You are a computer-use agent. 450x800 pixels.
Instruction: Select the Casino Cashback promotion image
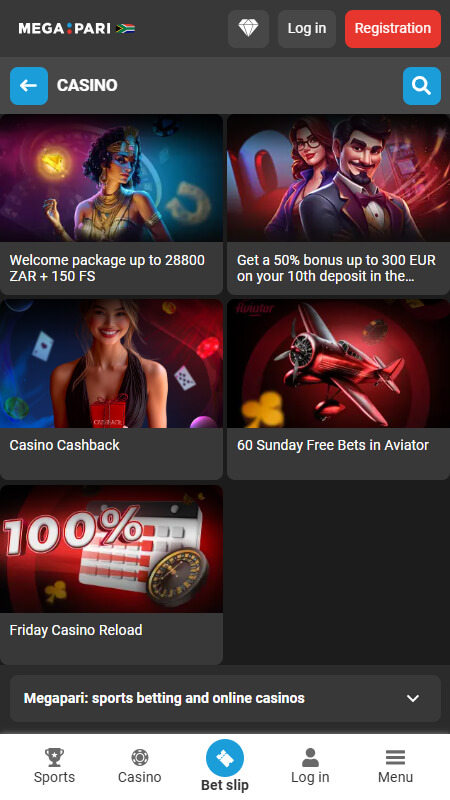[111, 364]
